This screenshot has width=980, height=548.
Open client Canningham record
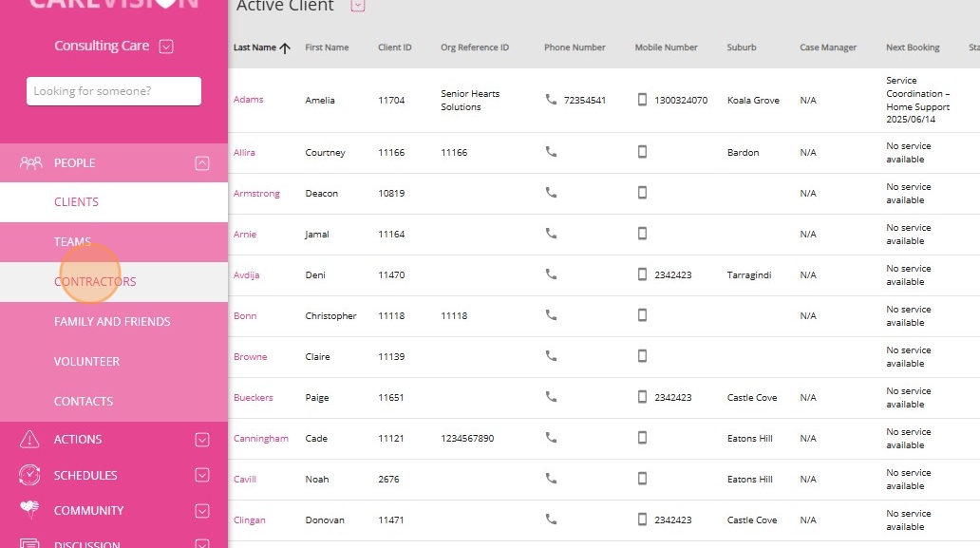260,439
